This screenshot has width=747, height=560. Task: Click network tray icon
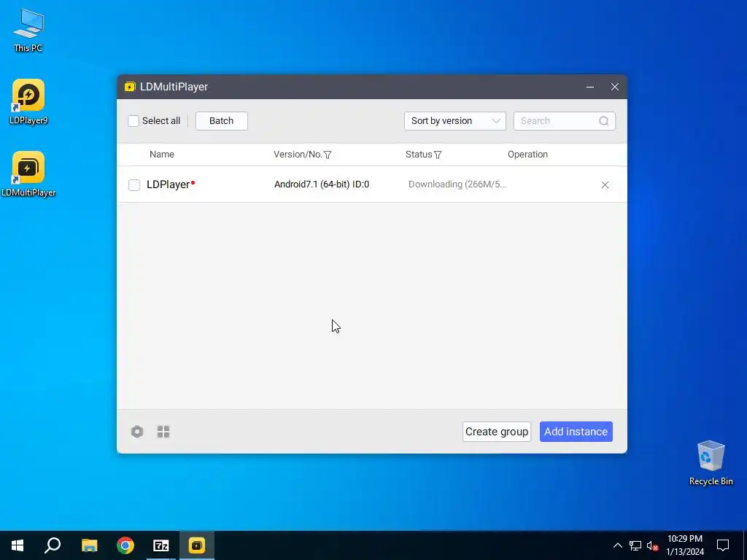[x=635, y=545]
